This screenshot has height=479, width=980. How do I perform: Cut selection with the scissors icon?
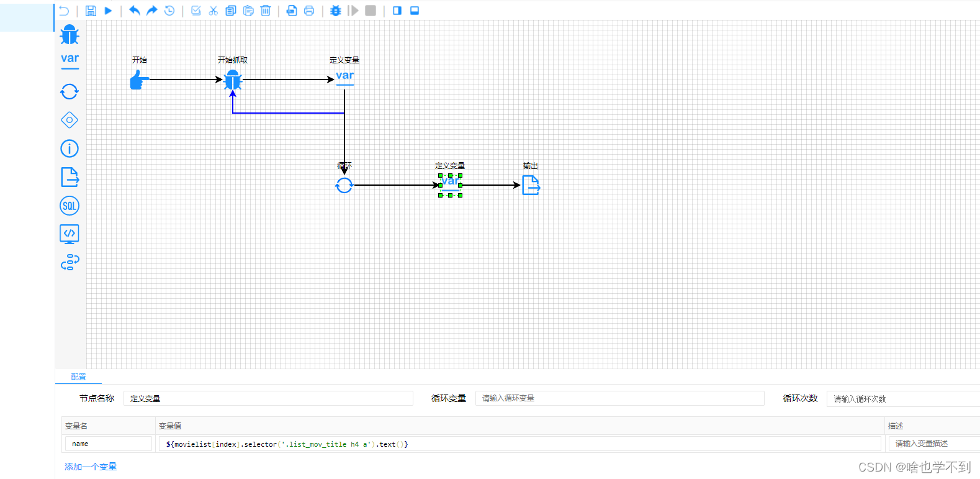[x=214, y=11]
